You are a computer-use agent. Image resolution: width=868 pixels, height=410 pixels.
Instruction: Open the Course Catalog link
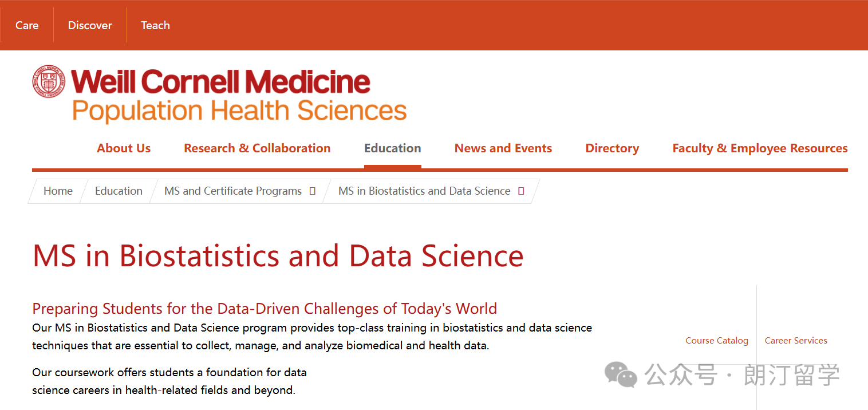[x=717, y=341]
